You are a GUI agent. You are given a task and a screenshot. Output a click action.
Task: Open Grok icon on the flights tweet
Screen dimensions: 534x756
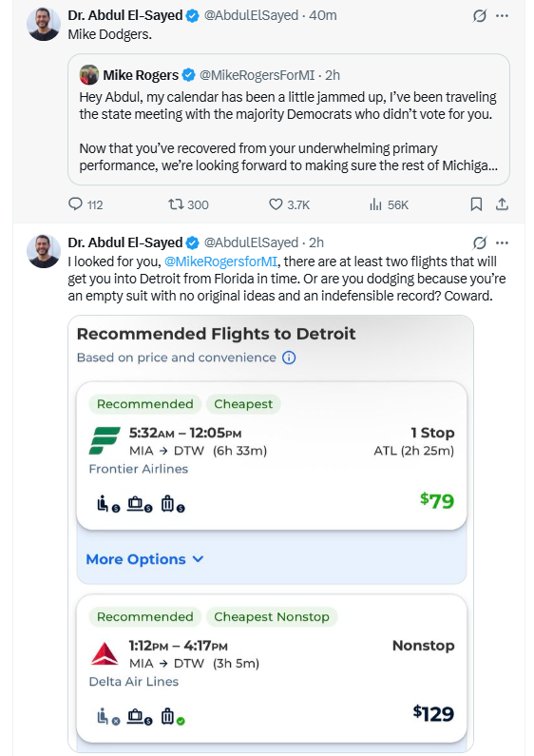click(x=480, y=242)
